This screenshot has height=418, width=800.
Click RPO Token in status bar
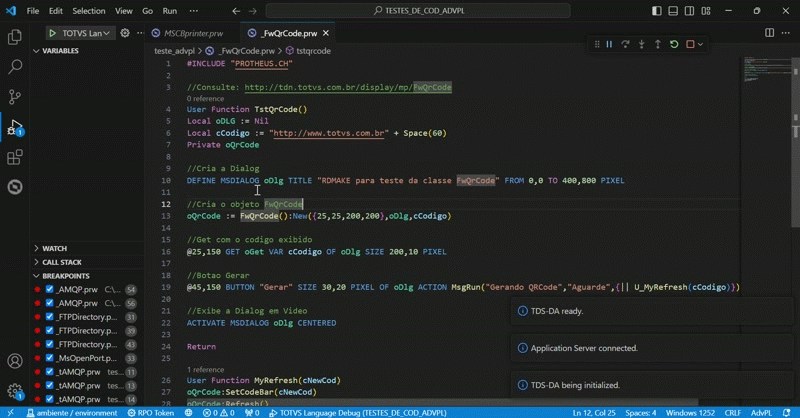click(151, 413)
